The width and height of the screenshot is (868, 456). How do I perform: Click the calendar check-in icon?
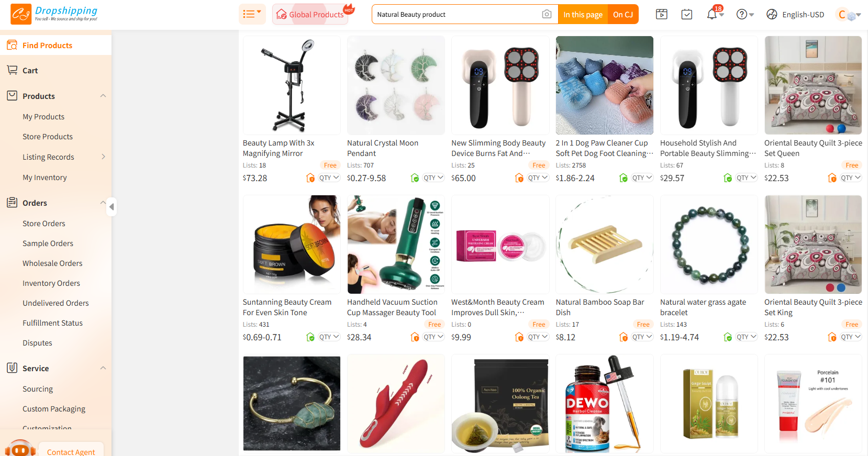coord(687,14)
